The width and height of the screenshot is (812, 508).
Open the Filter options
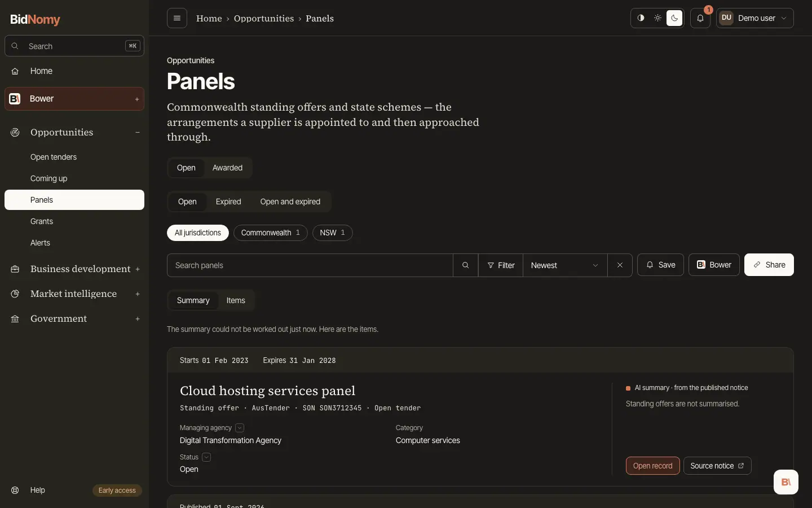pos(501,265)
